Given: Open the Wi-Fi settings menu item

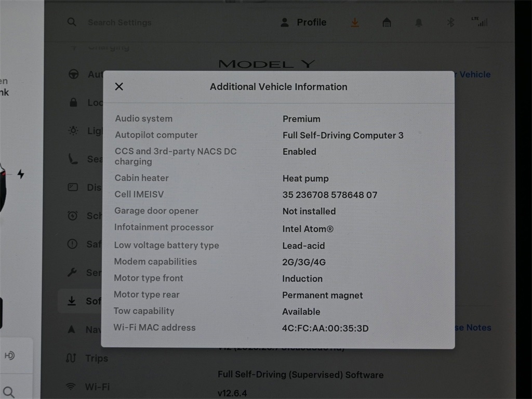Looking at the screenshot, I should (x=88, y=387).
